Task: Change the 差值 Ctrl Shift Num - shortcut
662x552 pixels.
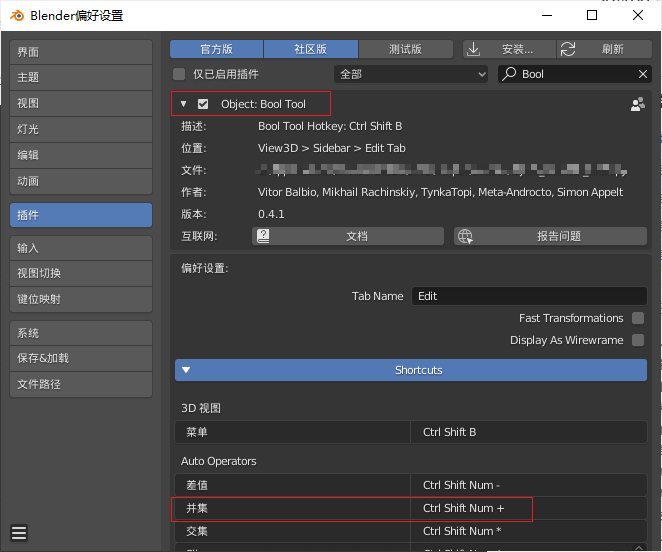Action: (529, 485)
